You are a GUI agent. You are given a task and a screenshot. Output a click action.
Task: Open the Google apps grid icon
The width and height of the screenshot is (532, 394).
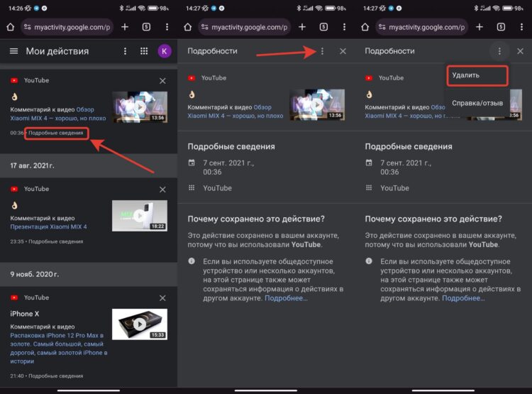click(144, 51)
